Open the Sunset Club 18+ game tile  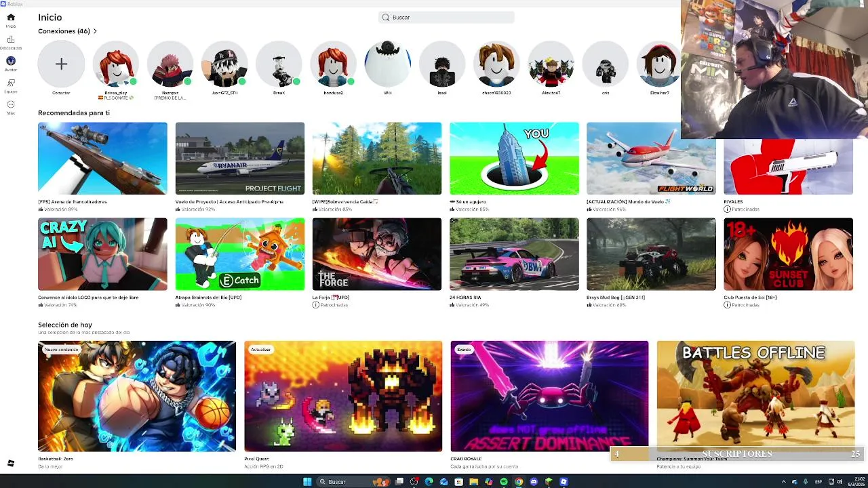(x=788, y=254)
